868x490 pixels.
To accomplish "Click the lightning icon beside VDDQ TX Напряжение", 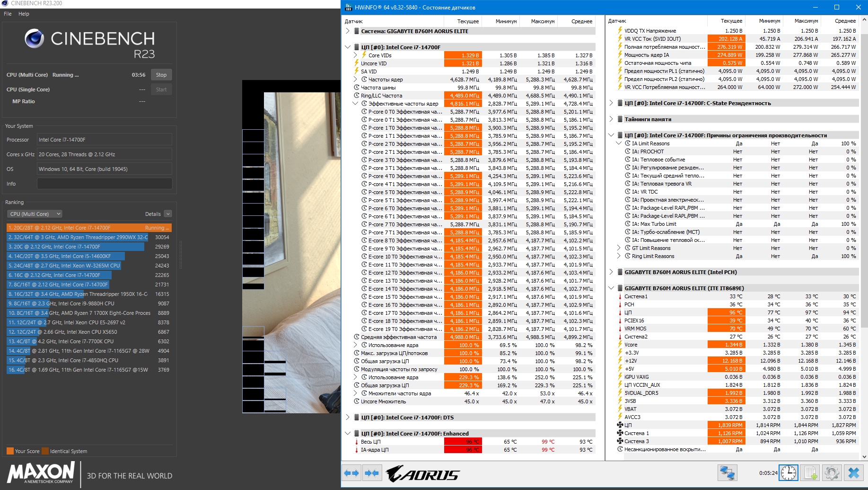I will pyautogui.click(x=620, y=31).
